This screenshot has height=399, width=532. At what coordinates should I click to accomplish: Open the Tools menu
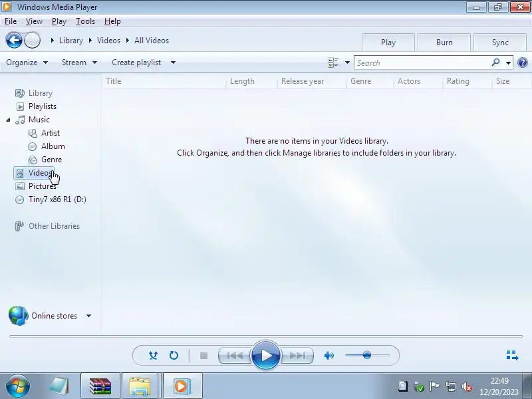[x=85, y=21]
